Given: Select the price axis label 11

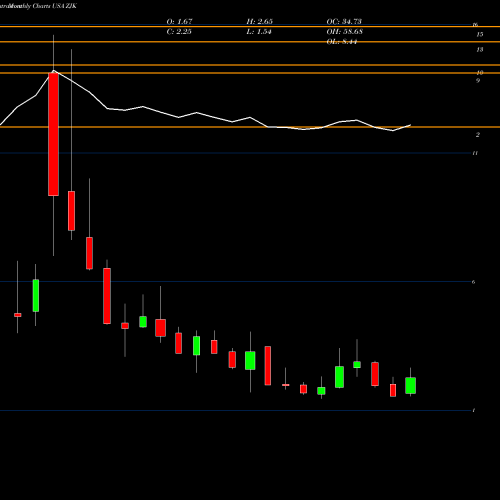Looking at the screenshot, I should click(475, 153).
